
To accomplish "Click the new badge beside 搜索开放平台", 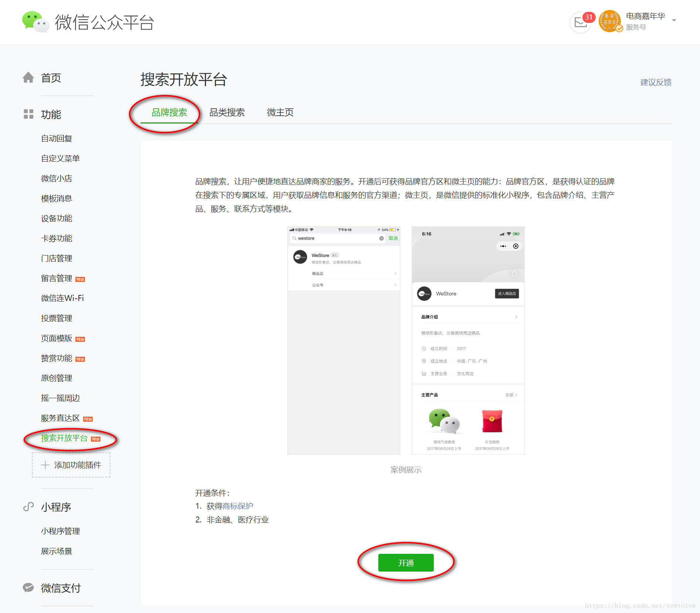I will (96, 439).
